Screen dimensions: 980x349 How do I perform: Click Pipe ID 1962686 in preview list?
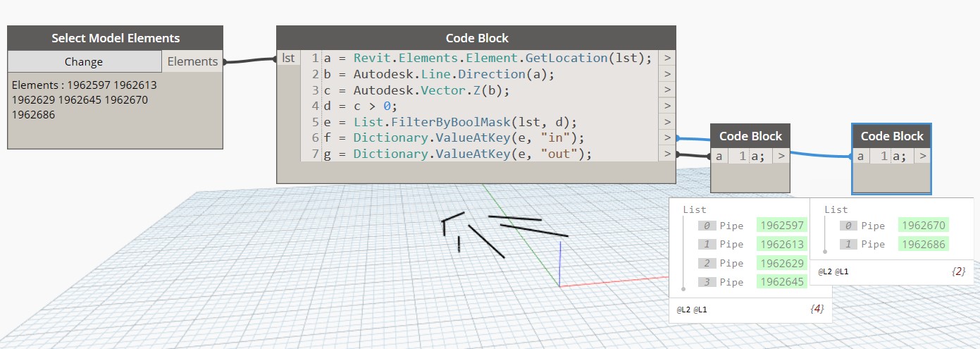[x=923, y=244]
